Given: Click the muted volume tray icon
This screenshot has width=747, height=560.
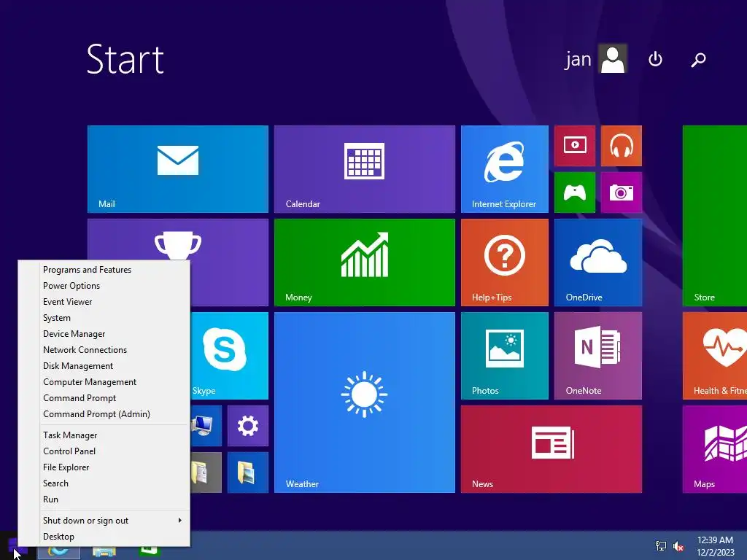Looking at the screenshot, I should coord(678,545).
